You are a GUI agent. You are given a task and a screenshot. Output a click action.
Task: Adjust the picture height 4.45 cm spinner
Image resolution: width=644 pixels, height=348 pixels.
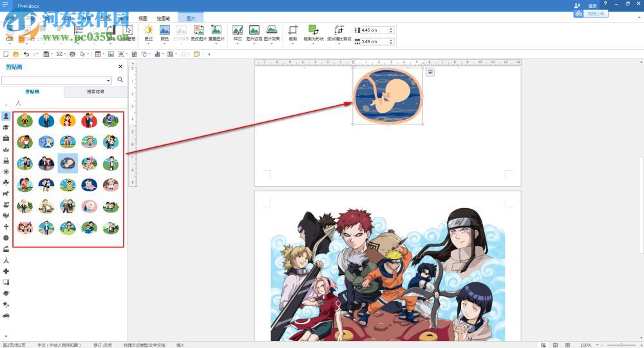tap(391, 30)
